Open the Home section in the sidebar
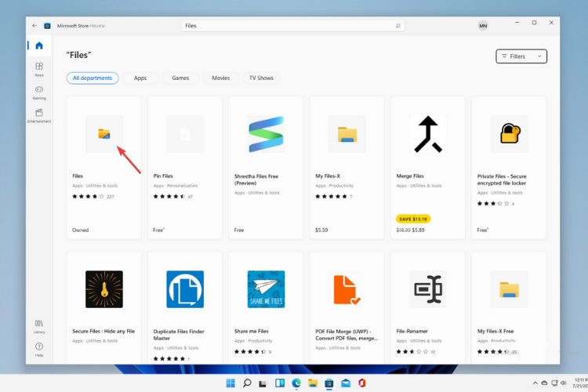588x392 pixels. point(39,45)
